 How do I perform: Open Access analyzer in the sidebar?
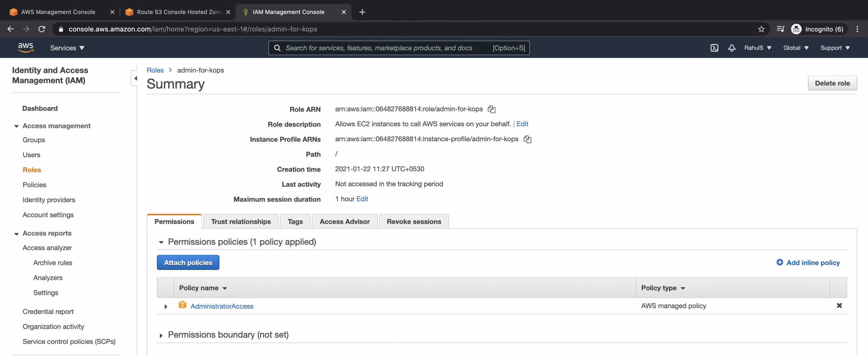[47, 248]
